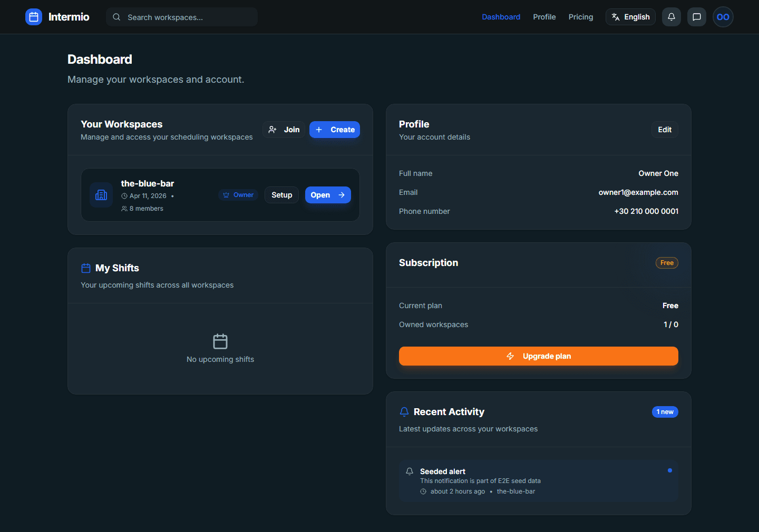Click the Owner One full name value
Viewport: 759px width, 532px height.
[658, 173]
